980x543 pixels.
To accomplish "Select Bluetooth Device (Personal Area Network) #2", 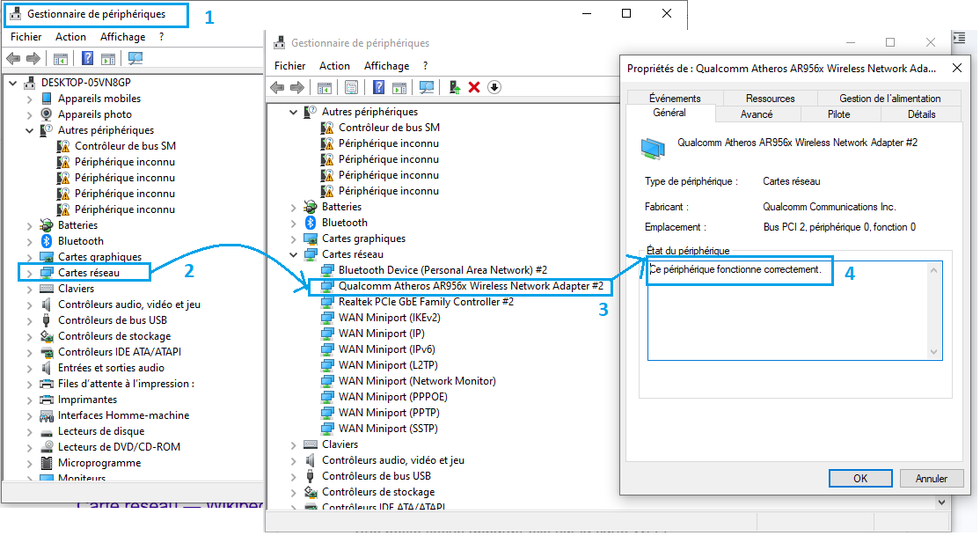I will [x=442, y=270].
